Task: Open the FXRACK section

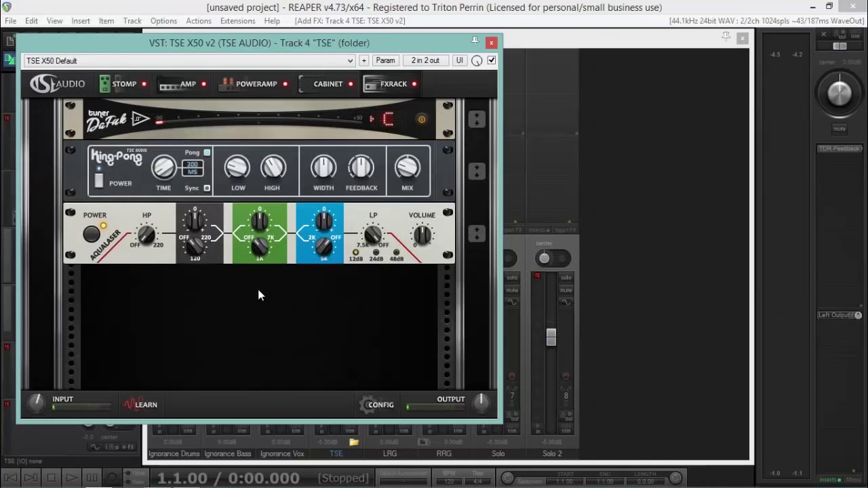Action: pyautogui.click(x=385, y=84)
